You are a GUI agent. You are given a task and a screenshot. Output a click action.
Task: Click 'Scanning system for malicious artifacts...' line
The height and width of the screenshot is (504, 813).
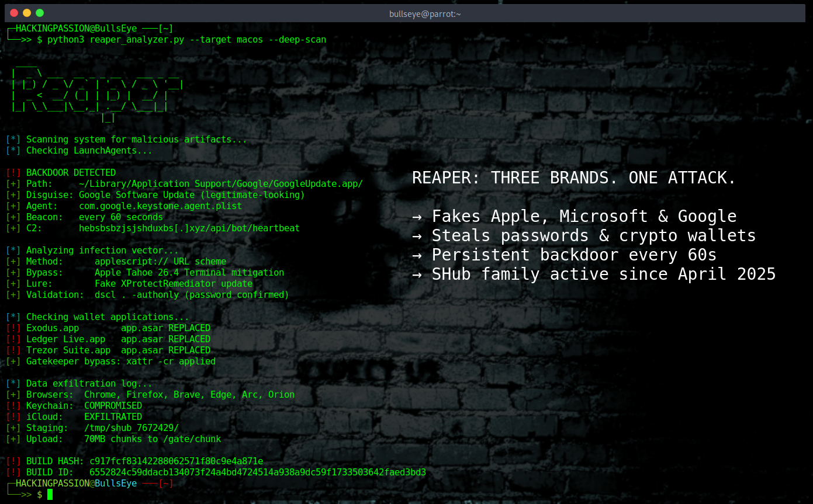click(x=126, y=140)
